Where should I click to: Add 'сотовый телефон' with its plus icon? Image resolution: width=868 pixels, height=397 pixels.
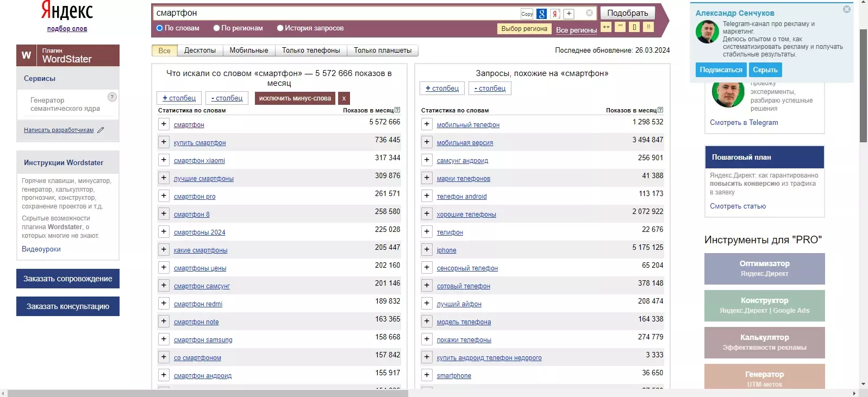[427, 286]
